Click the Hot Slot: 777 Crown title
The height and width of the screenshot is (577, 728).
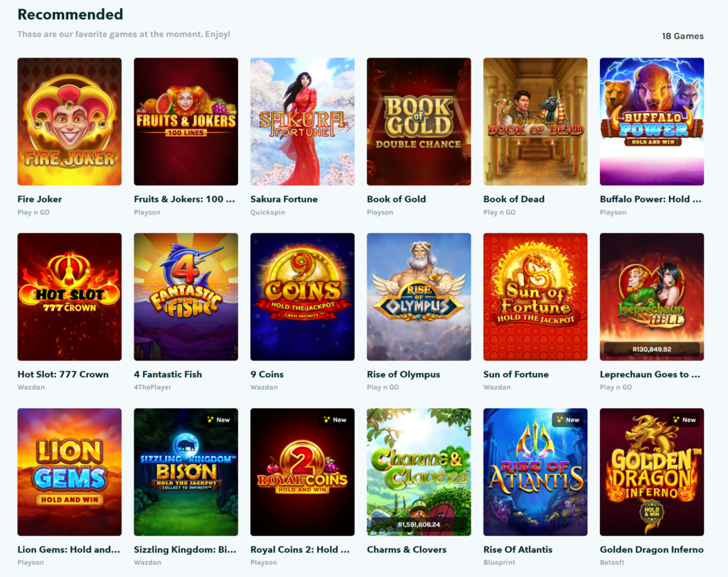[x=63, y=374]
